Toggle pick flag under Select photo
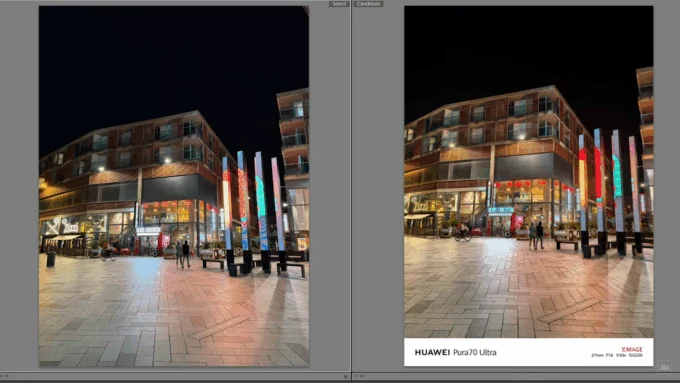 [2, 376]
